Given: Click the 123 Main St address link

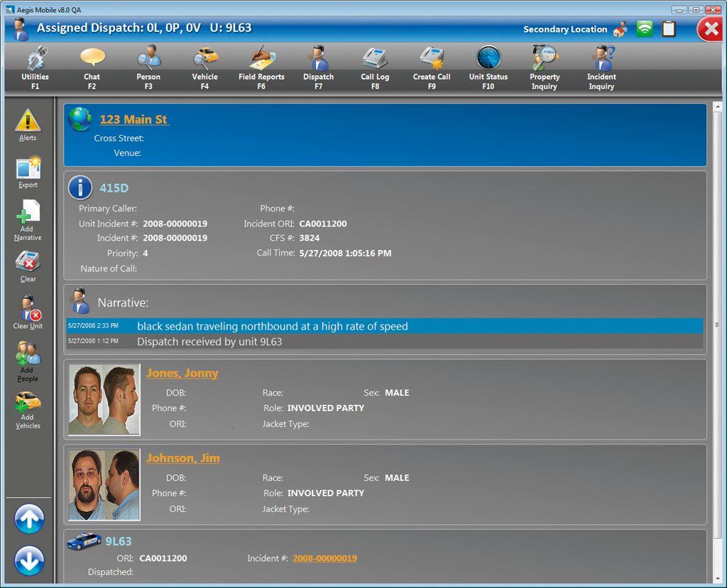Looking at the screenshot, I should [x=133, y=119].
